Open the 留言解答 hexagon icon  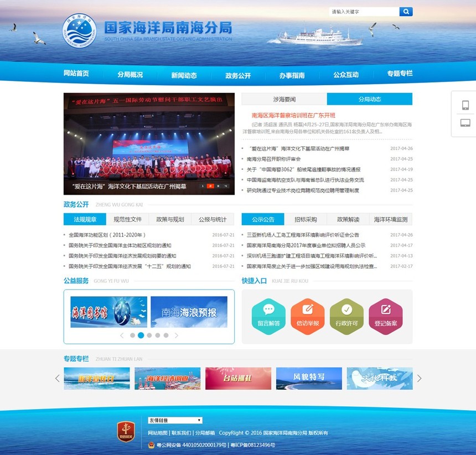click(x=268, y=317)
